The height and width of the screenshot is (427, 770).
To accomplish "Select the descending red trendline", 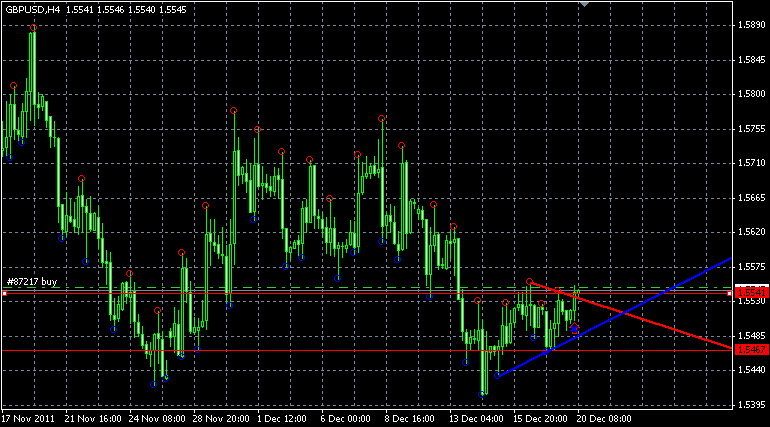I will click(x=631, y=315).
